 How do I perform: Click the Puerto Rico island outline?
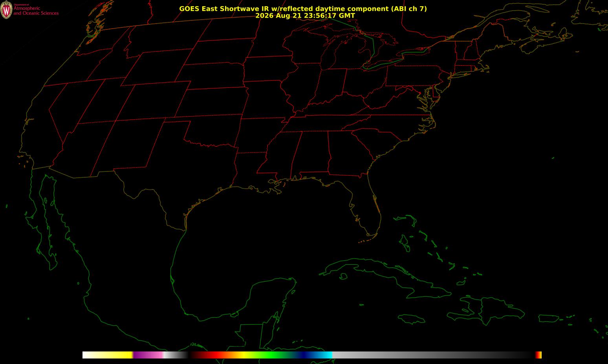click(549, 318)
